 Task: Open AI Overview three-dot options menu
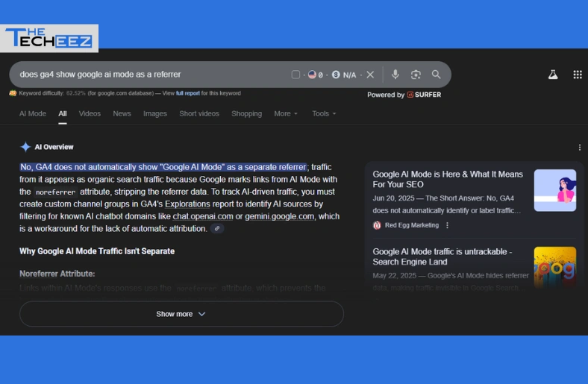point(580,148)
